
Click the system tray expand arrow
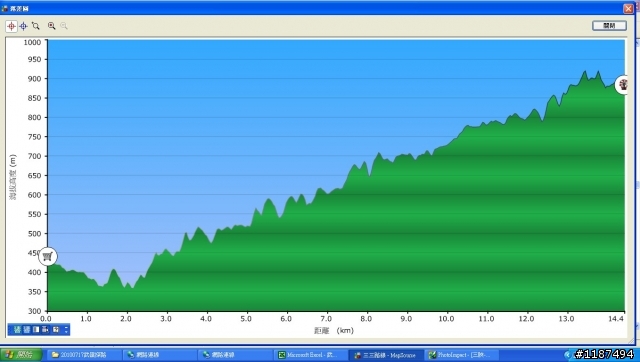(567, 355)
